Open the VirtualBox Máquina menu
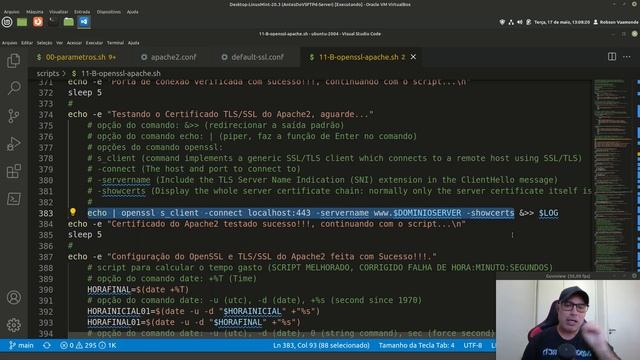Viewport: 640px width, 360px height. point(35,12)
